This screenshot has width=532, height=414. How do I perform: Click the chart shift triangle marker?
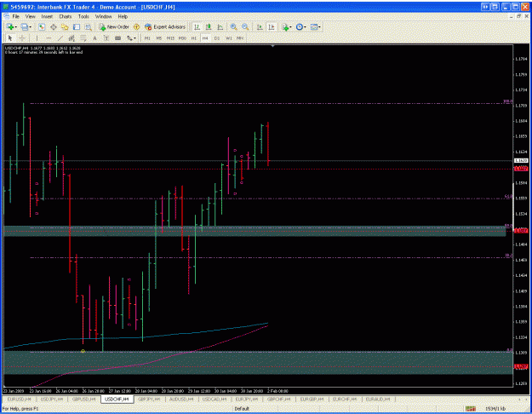[272, 45]
